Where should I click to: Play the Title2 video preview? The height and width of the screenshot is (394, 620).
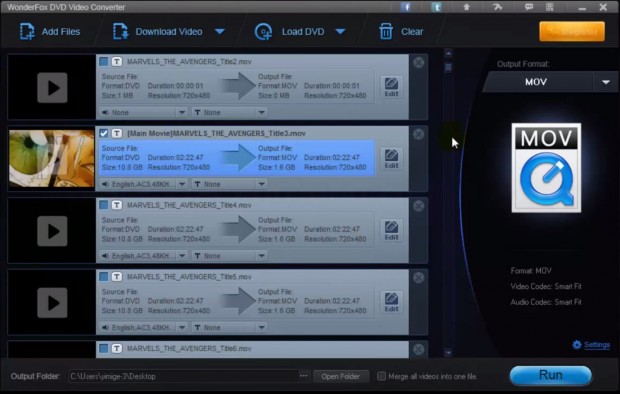[x=52, y=87]
